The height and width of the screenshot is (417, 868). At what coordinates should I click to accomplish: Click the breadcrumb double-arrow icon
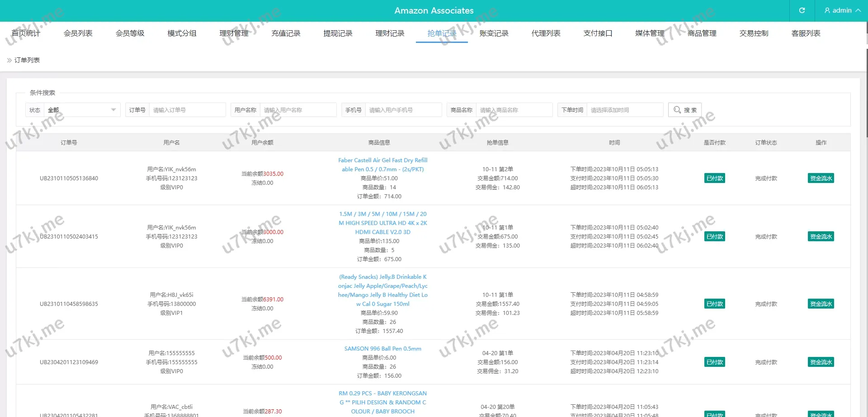click(x=9, y=60)
